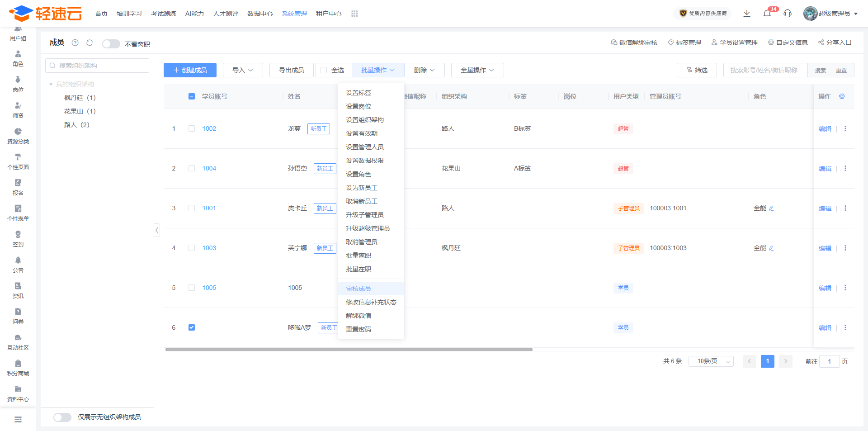The width and height of the screenshot is (868, 431).
Task: Open the 全量操作 dropdown
Action: 477,70
